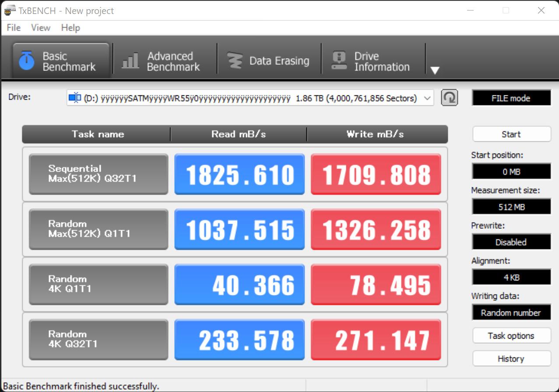Screen dimensions: 559x392
Task: Click the Drive Information icon
Action: coord(340,61)
